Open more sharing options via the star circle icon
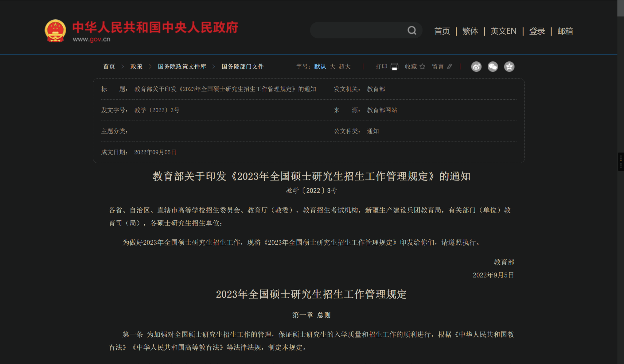 (509, 66)
